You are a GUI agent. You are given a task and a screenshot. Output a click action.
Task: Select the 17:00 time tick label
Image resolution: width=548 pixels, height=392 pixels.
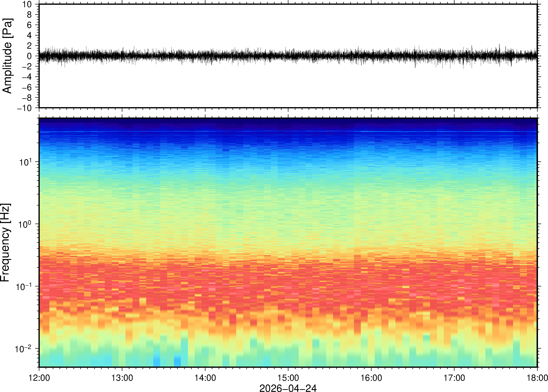pos(454,378)
